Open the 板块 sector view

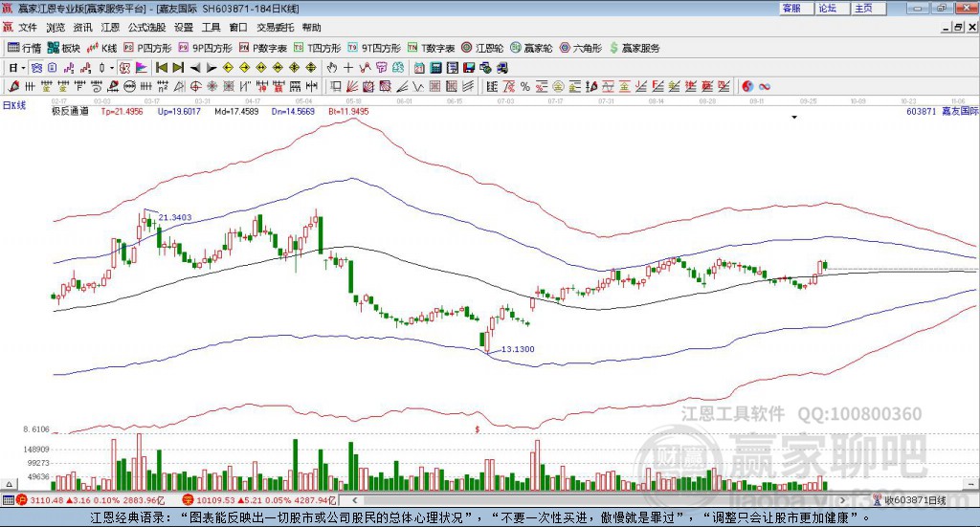point(64,48)
